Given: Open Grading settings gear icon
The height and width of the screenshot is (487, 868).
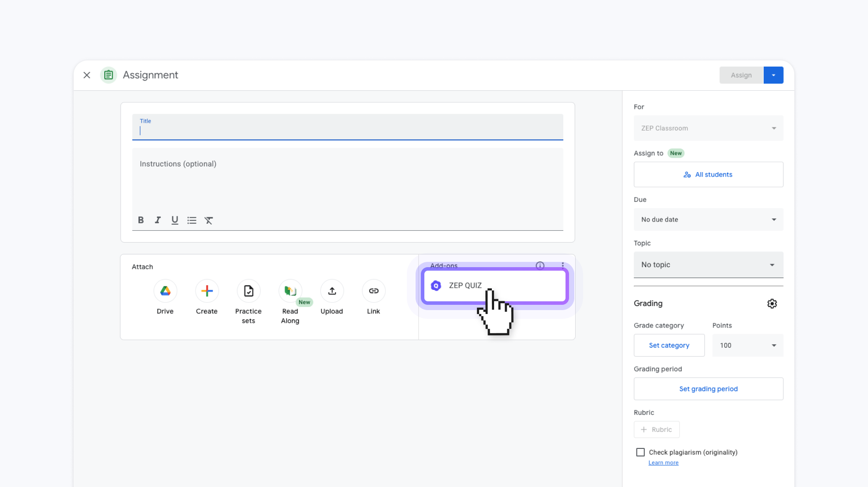Looking at the screenshot, I should pyautogui.click(x=772, y=303).
